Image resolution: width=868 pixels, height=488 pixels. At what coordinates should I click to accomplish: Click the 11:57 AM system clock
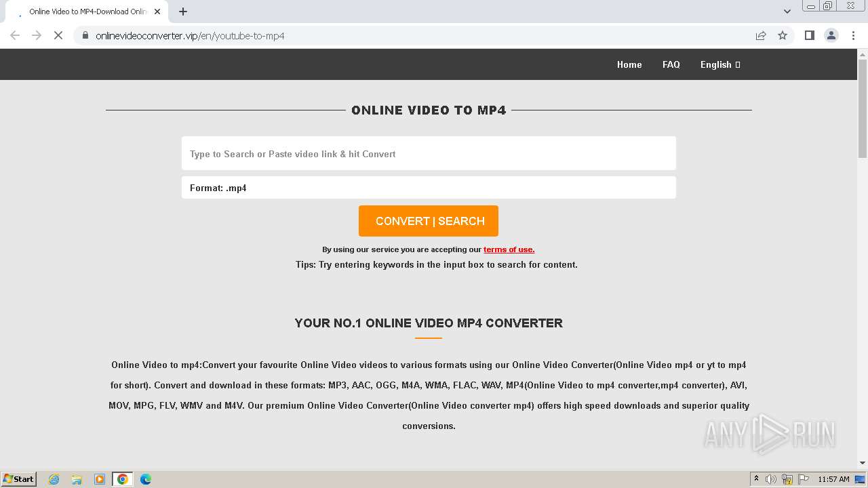(833, 479)
